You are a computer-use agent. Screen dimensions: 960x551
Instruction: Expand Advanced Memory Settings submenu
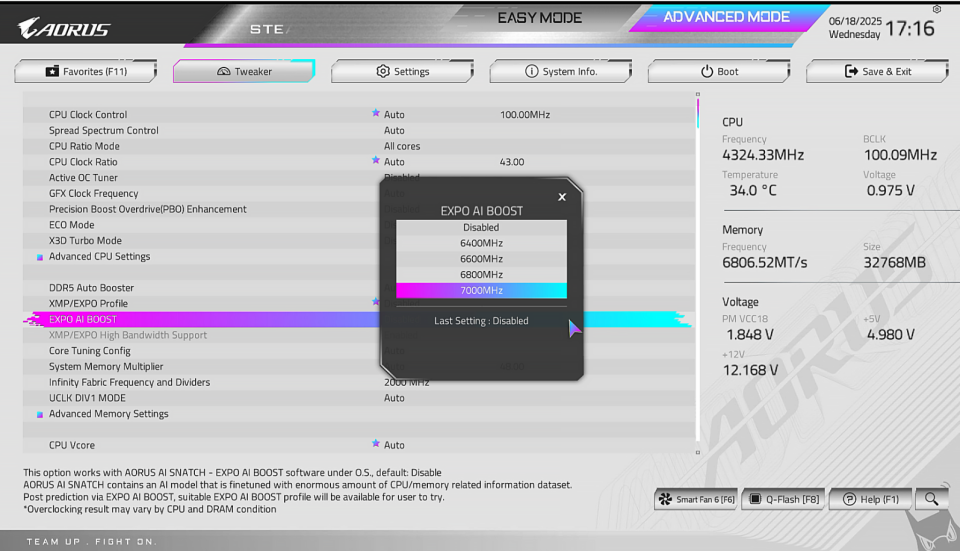[x=108, y=414]
